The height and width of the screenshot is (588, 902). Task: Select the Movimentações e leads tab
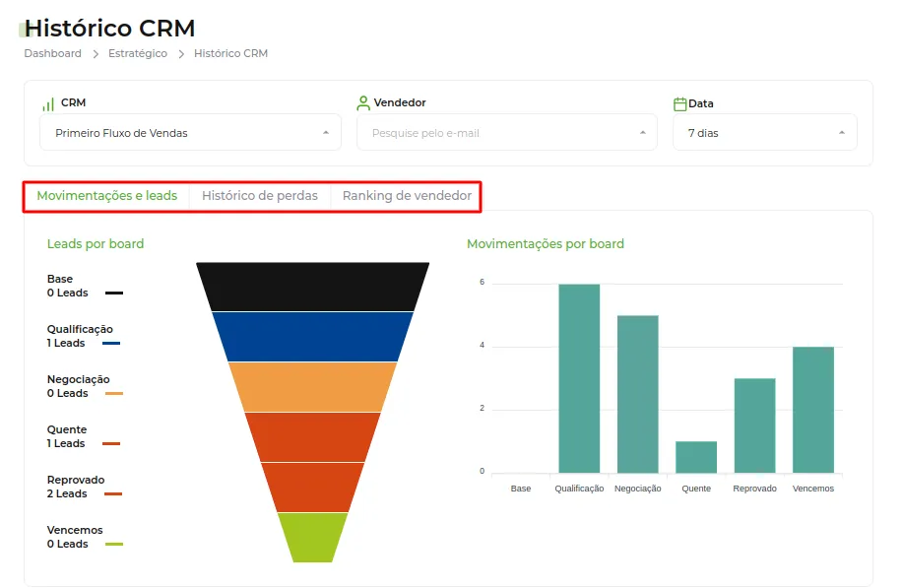coord(107,196)
